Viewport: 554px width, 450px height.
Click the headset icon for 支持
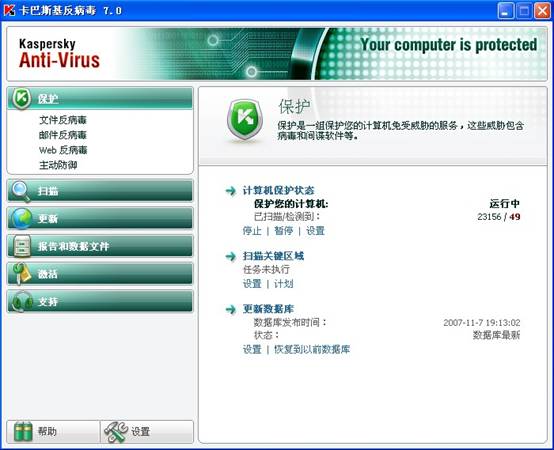(22, 301)
